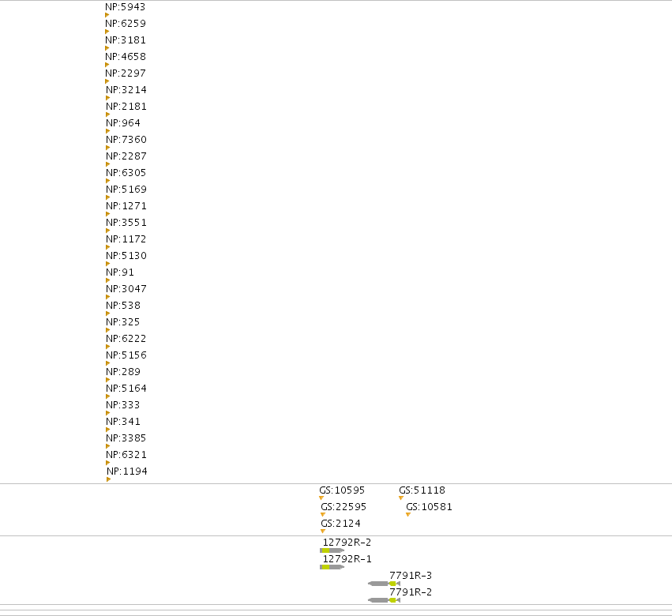Click the NP:333 label
Screen dimensions: 672x616
click(x=123, y=405)
